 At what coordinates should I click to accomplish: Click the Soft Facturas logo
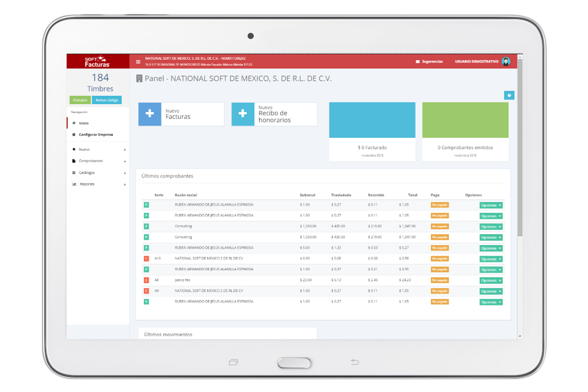(98, 62)
